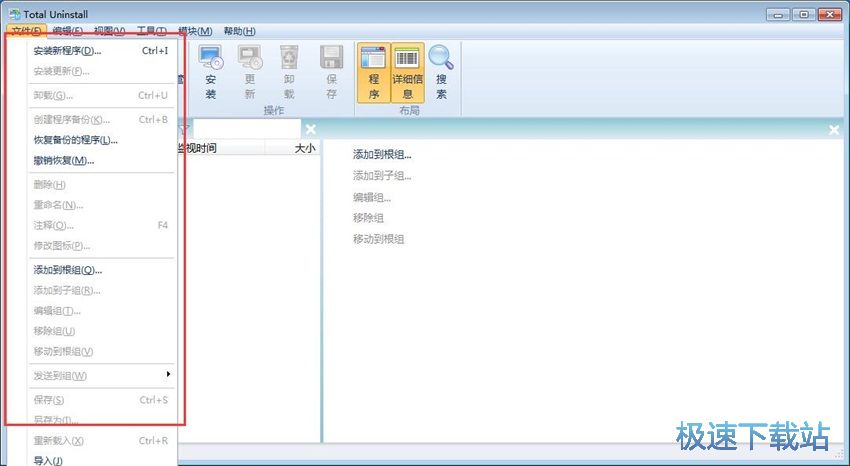The height and width of the screenshot is (466, 850).
Task: Choose 安装新程序(D)... menu entry
Action: (101, 51)
